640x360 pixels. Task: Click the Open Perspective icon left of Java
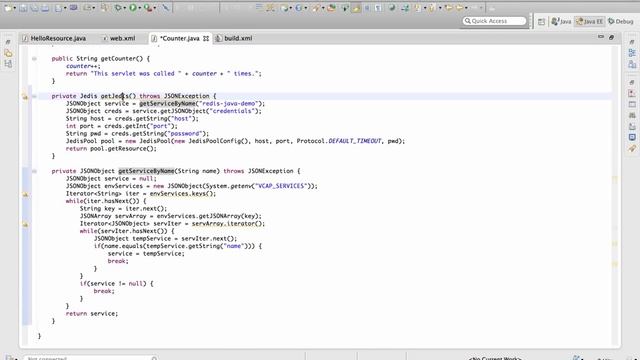(541, 22)
